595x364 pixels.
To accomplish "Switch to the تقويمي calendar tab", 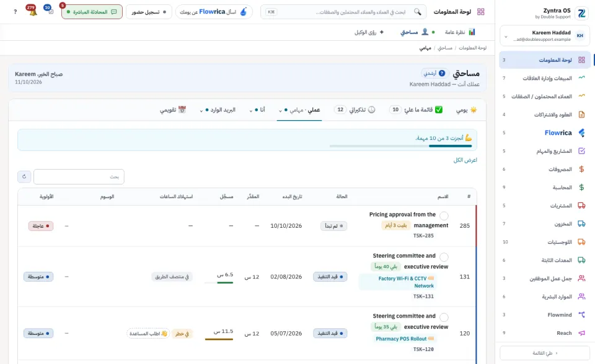I will (x=173, y=110).
